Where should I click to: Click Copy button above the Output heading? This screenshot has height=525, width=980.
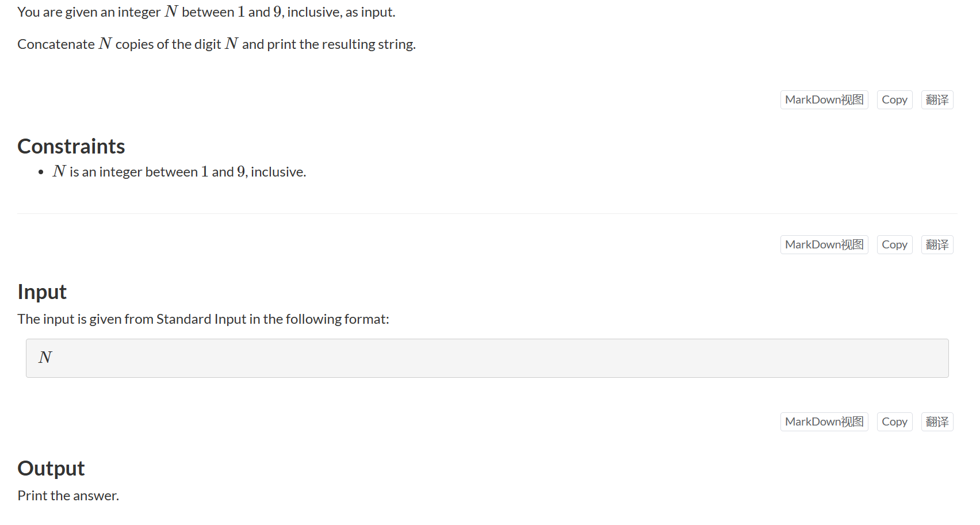pos(894,421)
